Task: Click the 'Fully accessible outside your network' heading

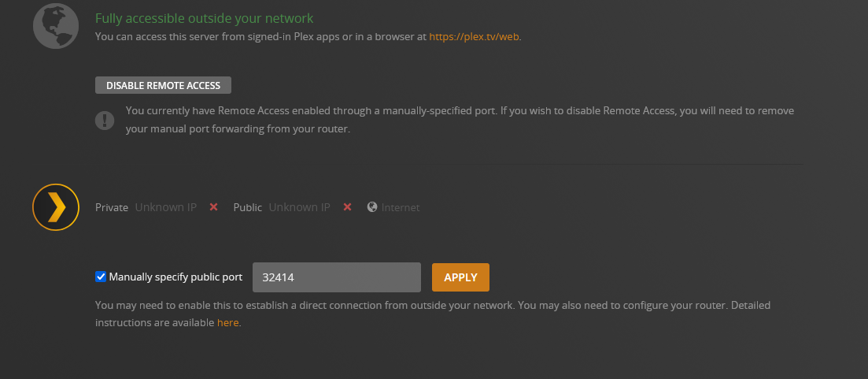Action: [205, 18]
